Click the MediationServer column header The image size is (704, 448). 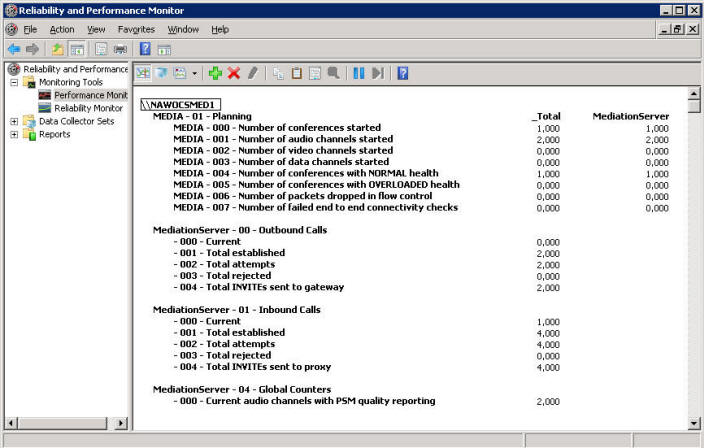point(630,116)
